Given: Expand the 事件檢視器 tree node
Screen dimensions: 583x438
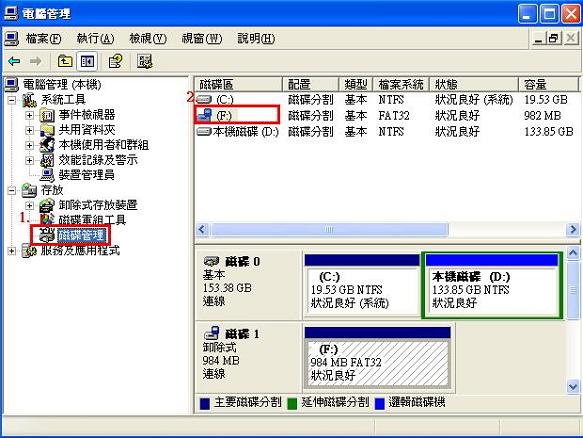Looking at the screenshot, I should pyautogui.click(x=29, y=115).
